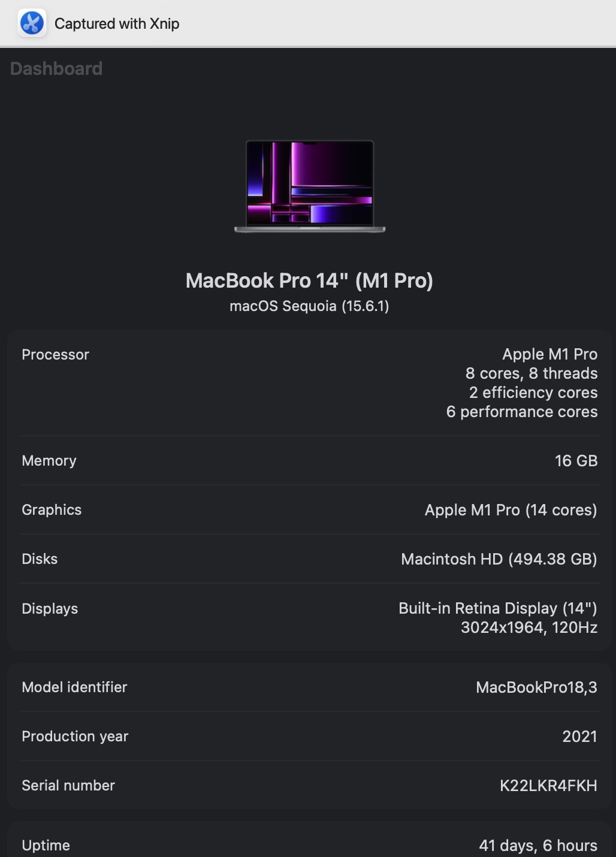Select the Displays row label
Image resolution: width=616 pixels, height=857 pixels.
tap(50, 609)
